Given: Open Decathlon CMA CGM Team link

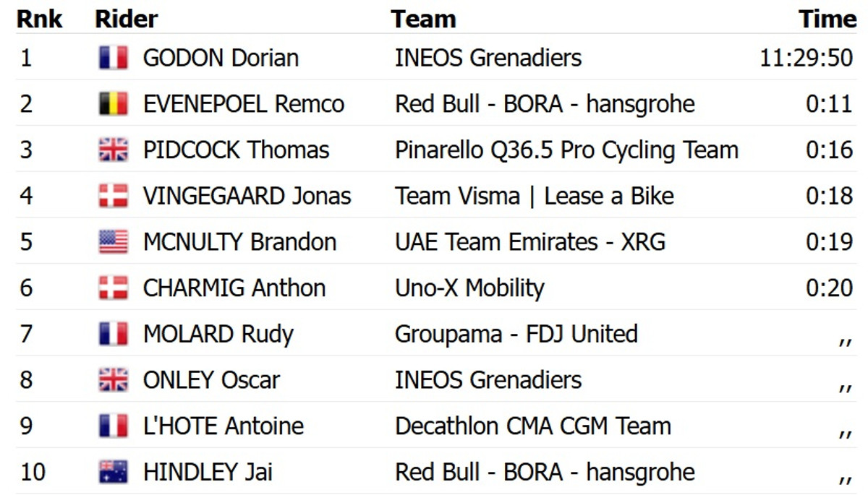Looking at the screenshot, I should 533,426.
